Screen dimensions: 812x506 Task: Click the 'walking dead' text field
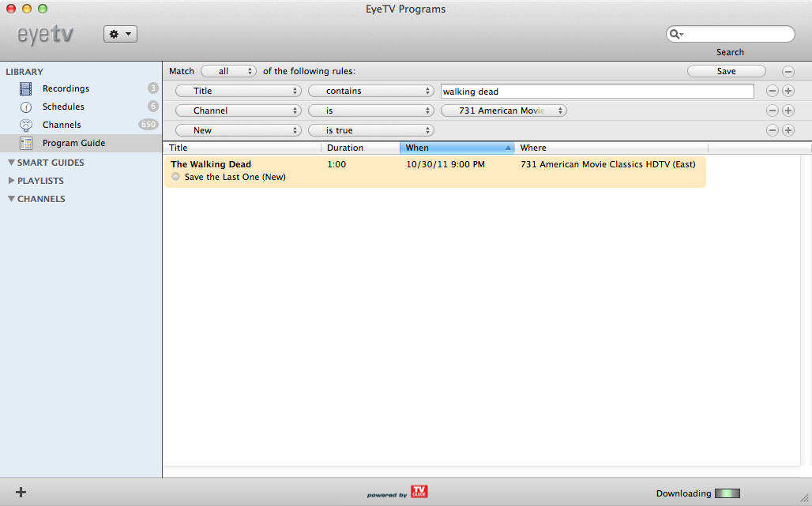(x=596, y=91)
